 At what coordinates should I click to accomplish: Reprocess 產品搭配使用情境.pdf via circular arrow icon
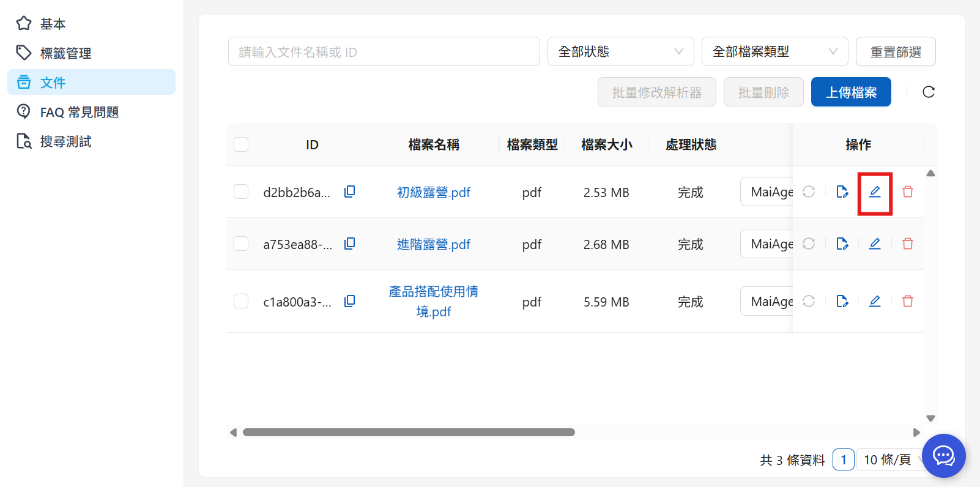pos(809,301)
